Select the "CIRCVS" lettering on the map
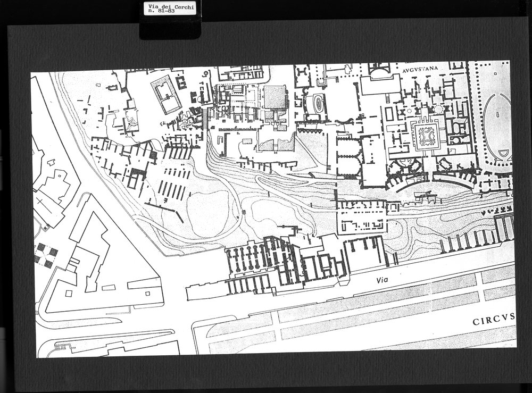The width and height of the screenshot is (532, 393). [x=494, y=320]
